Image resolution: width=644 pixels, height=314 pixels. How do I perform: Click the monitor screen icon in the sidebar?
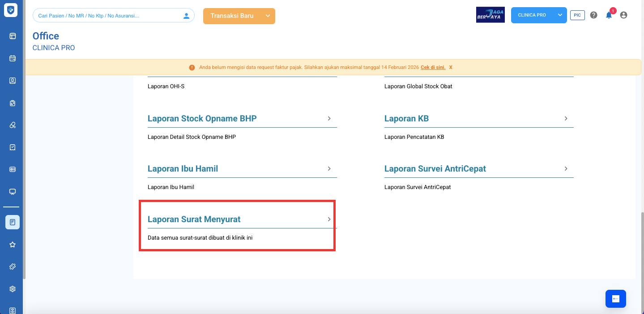[x=13, y=192]
